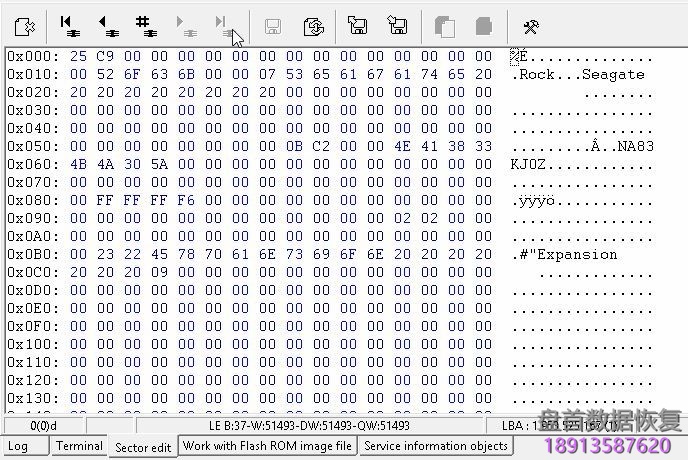
Task: Click hex byte C2 in row 0x050
Action: coord(321,146)
